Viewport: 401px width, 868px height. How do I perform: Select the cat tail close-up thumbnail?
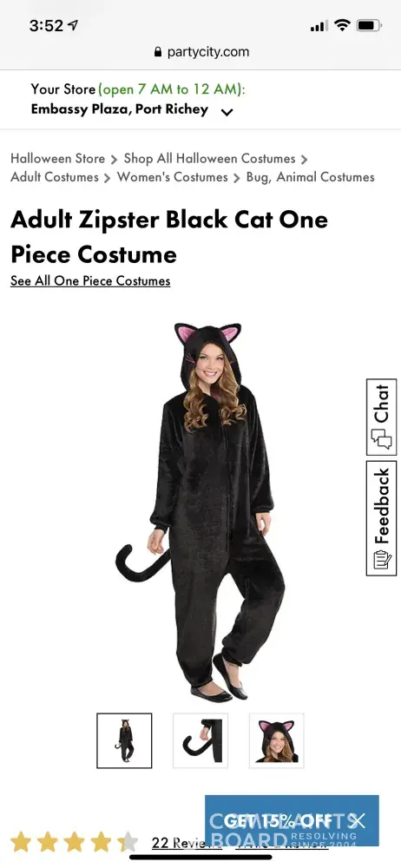click(200, 740)
